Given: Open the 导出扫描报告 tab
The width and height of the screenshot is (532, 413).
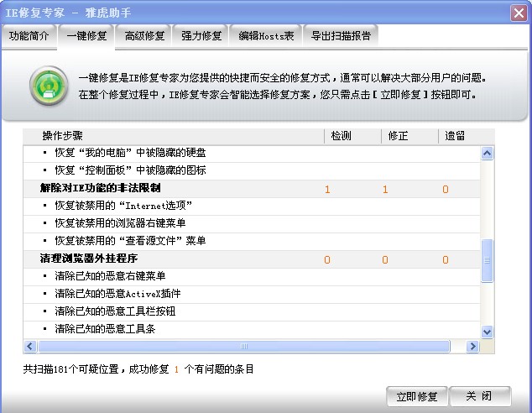Looking at the screenshot, I should coord(341,36).
